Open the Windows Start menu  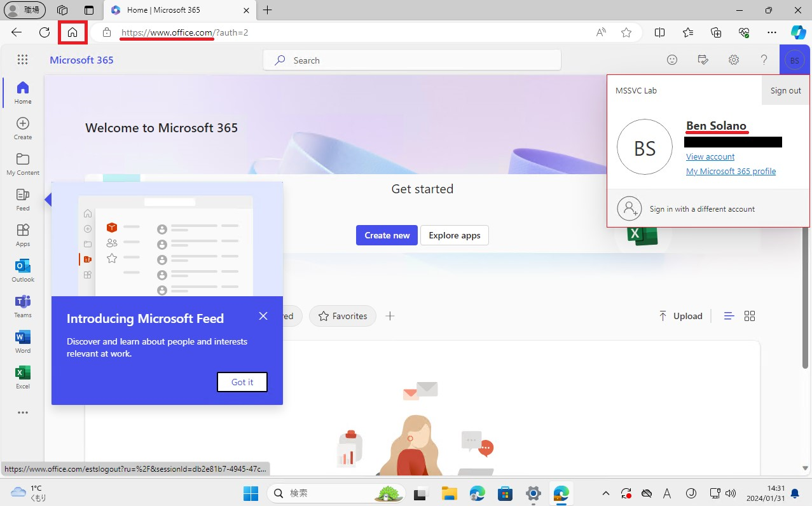(x=251, y=493)
